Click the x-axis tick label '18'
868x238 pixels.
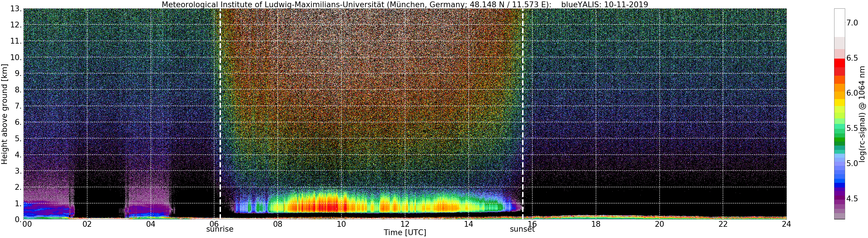(x=596, y=224)
